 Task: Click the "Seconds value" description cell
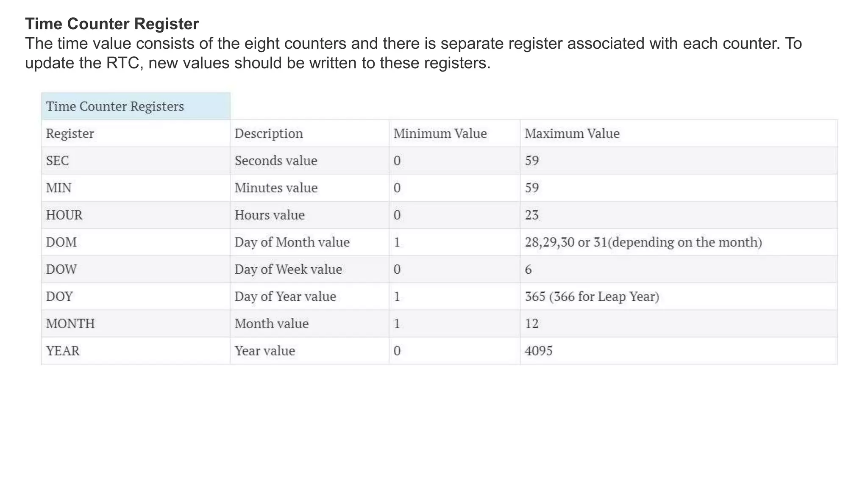pyautogui.click(x=276, y=161)
